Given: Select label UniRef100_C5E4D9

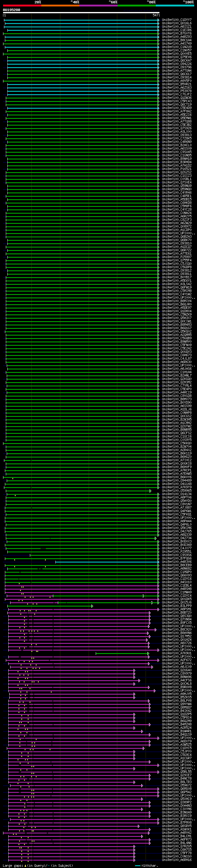Looking at the screenshot, I should pos(177,108).
